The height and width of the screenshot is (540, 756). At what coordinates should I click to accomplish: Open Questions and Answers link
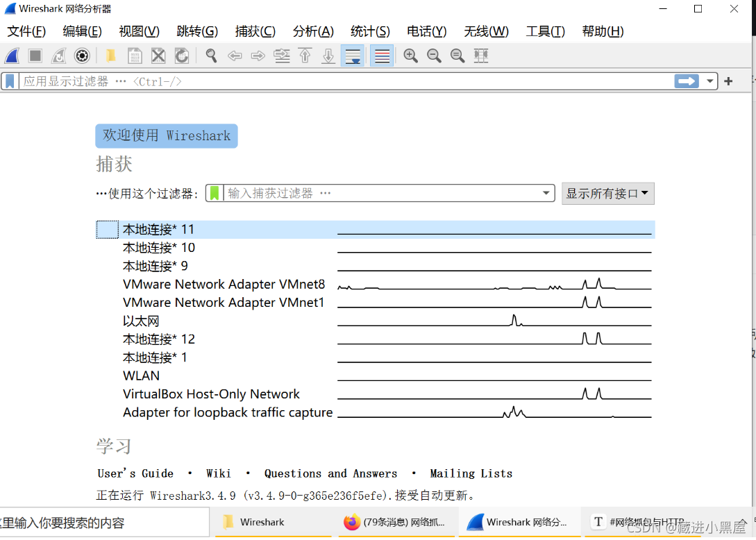330,473
